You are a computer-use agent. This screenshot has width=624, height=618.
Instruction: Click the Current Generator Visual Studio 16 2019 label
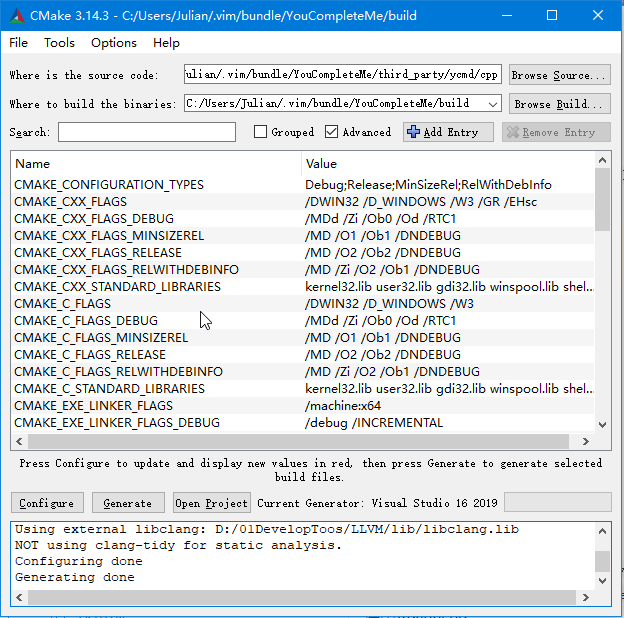coord(377,503)
